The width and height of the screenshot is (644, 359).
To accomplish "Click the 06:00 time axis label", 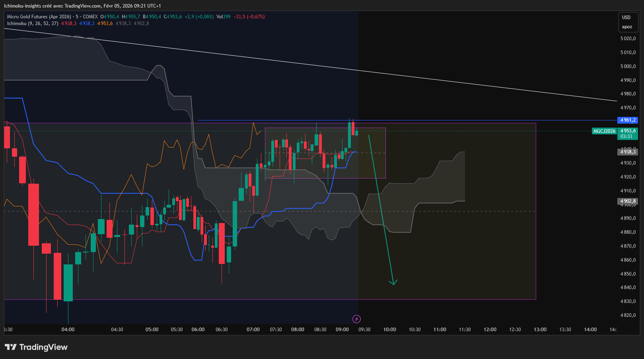I will (198, 330).
